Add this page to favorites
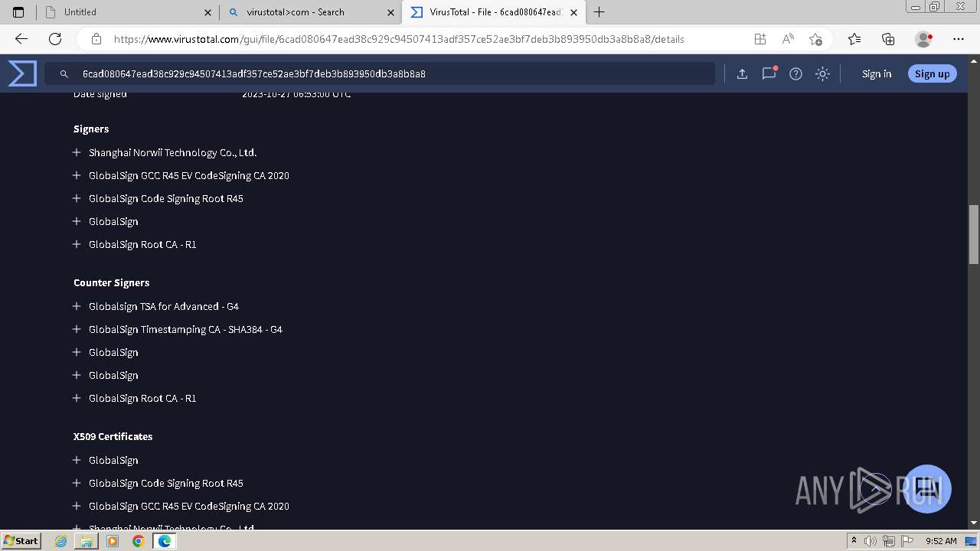Screen dimensions: 980x551 click(815, 39)
